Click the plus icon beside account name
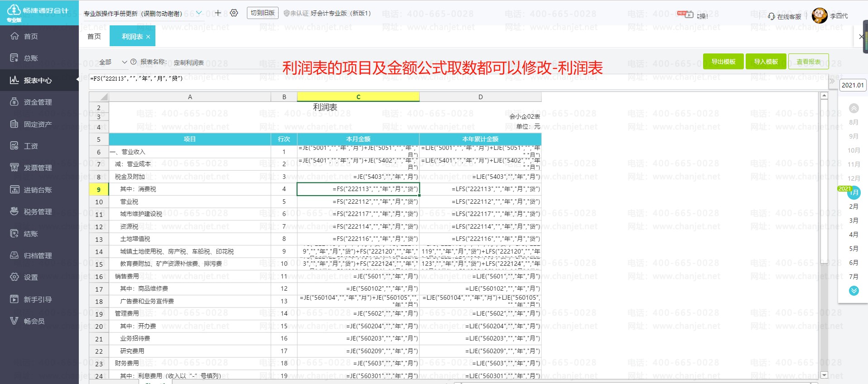Image resolution: width=868 pixels, height=384 pixels. point(218,13)
